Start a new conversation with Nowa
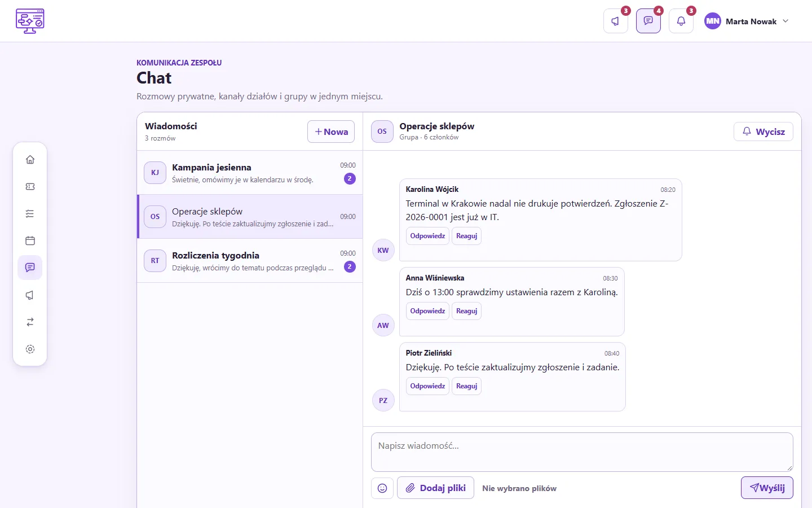 (331, 132)
